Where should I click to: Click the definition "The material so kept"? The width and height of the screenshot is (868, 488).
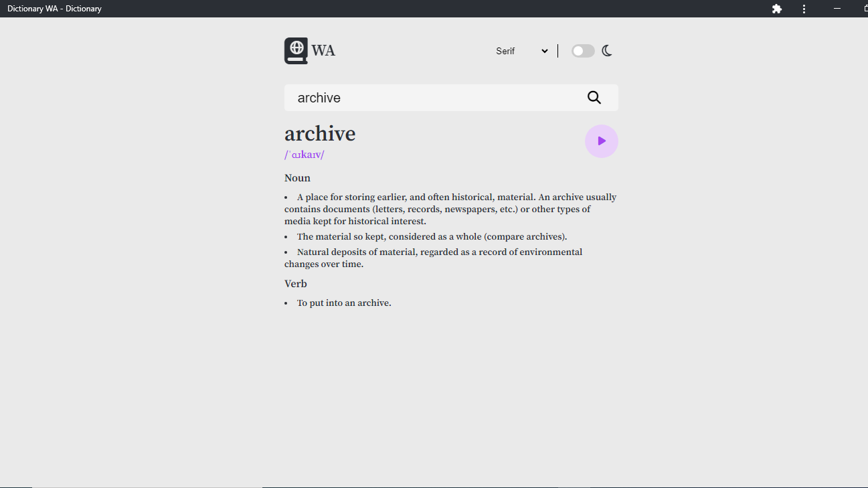click(x=432, y=236)
